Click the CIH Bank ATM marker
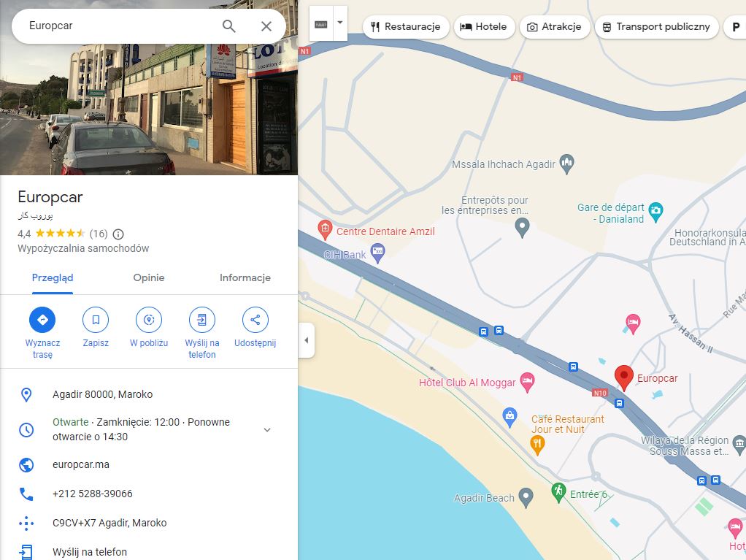 click(378, 253)
